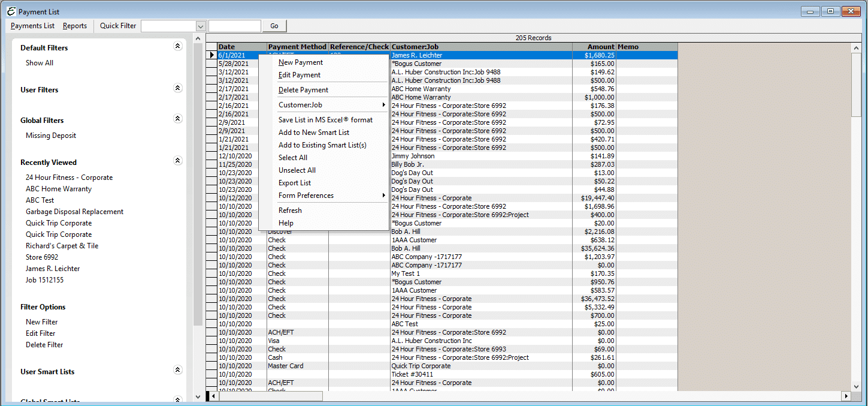Click the $35,624.36 amount cell
This screenshot has width=868, height=406.
tap(594, 248)
